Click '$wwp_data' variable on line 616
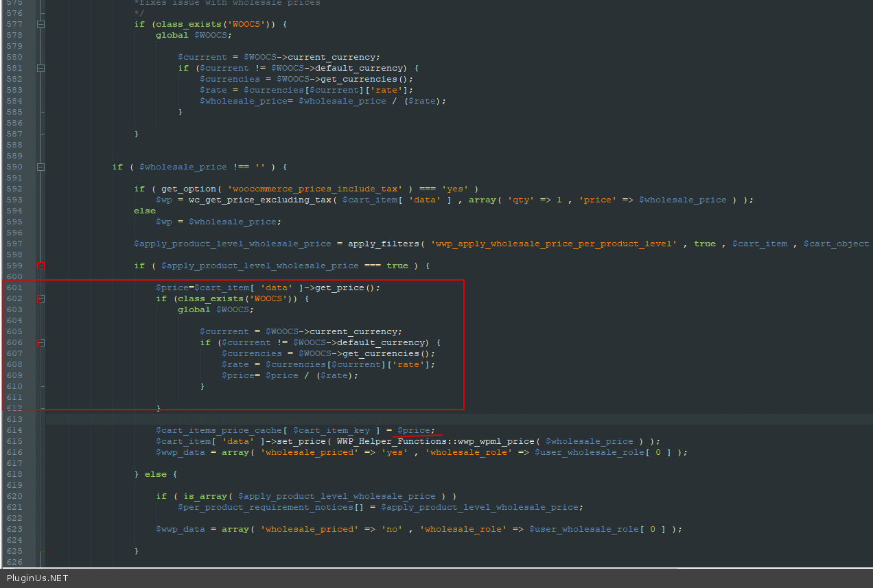This screenshot has width=873, height=588. click(x=181, y=452)
